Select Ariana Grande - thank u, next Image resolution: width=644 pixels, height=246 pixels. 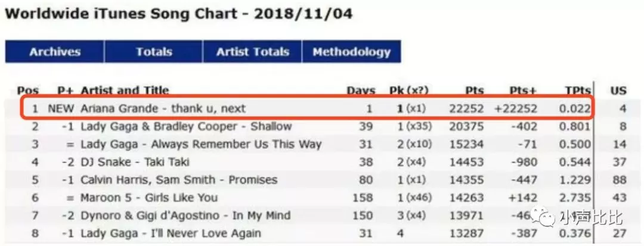point(163,108)
